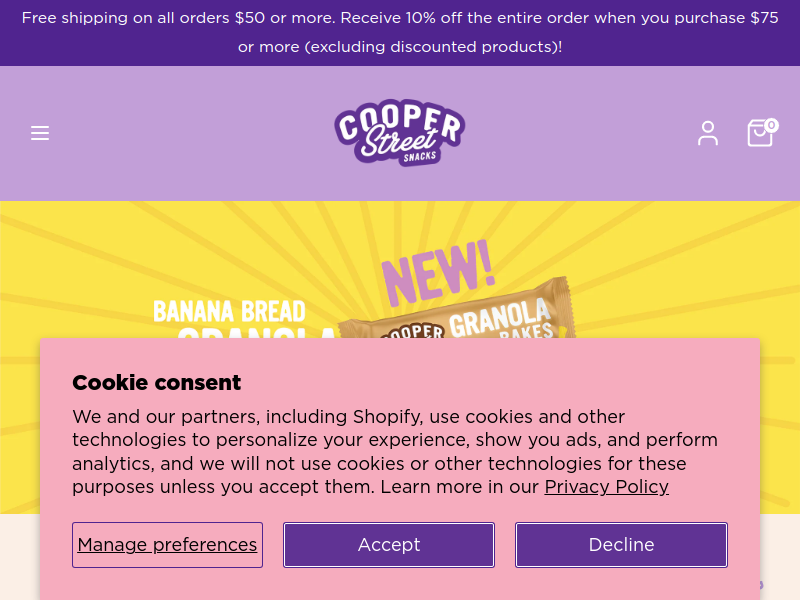Click the Banana Bread banner heading
The height and width of the screenshot is (600, 800).
coord(229,311)
